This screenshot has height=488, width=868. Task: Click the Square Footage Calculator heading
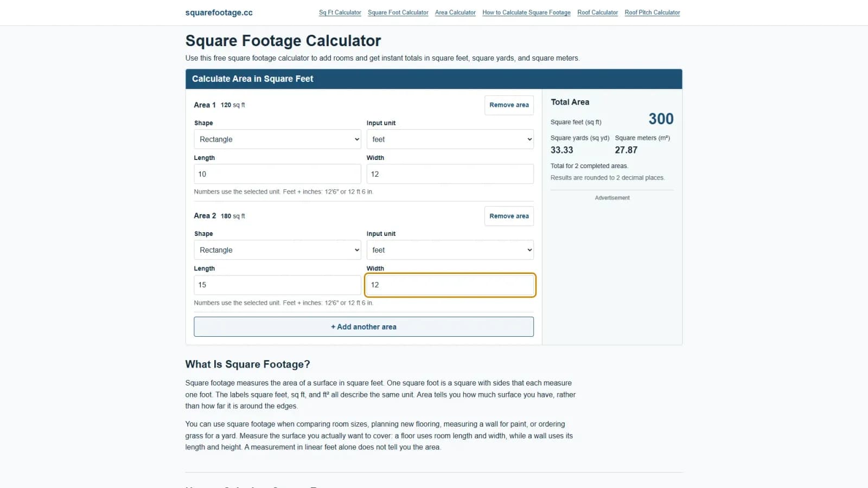283,41
